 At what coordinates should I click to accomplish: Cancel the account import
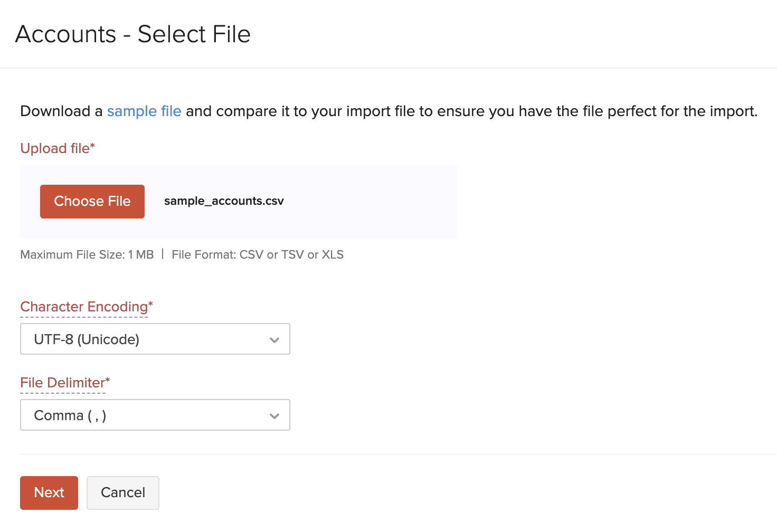pos(123,493)
